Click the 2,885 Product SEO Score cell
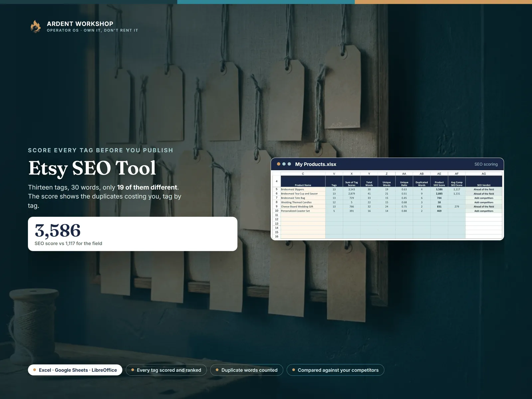Viewport: 532px width, 399px height. click(x=439, y=194)
